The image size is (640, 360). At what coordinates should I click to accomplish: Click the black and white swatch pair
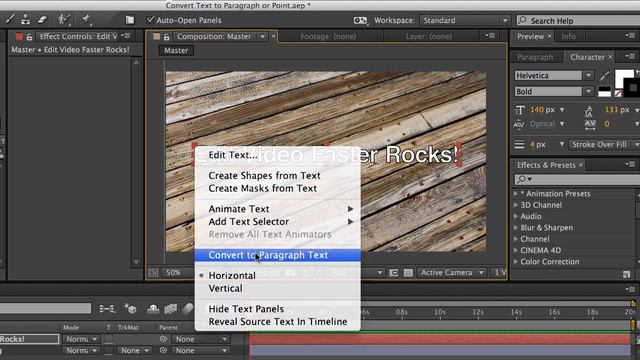[604, 91]
